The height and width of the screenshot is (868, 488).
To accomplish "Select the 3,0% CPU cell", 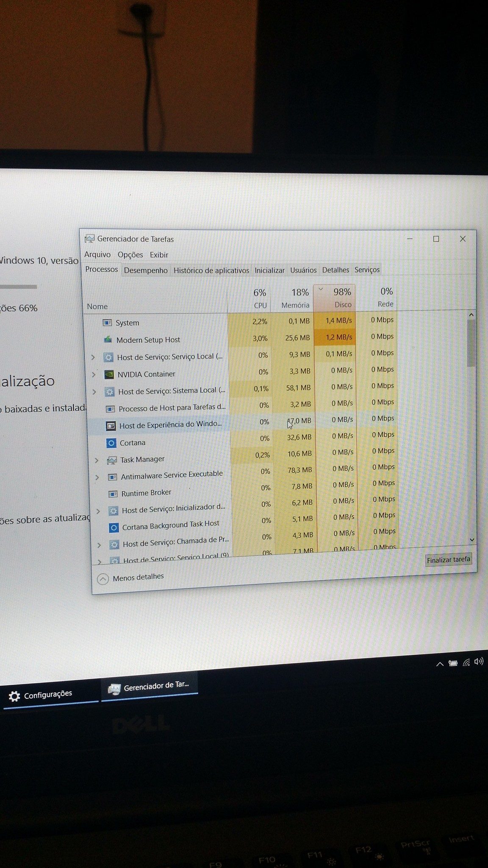I will point(250,338).
